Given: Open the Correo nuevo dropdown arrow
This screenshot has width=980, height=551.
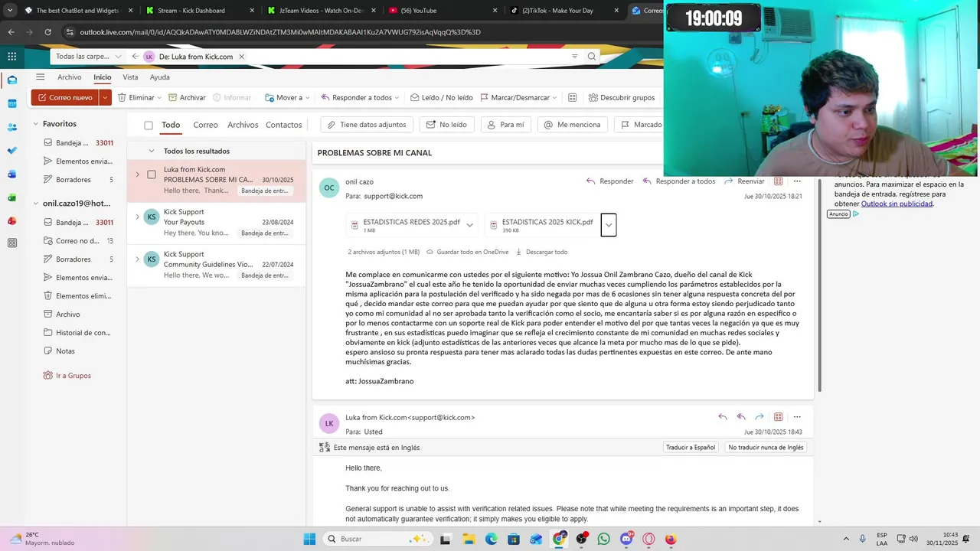Looking at the screenshot, I should pyautogui.click(x=105, y=97).
